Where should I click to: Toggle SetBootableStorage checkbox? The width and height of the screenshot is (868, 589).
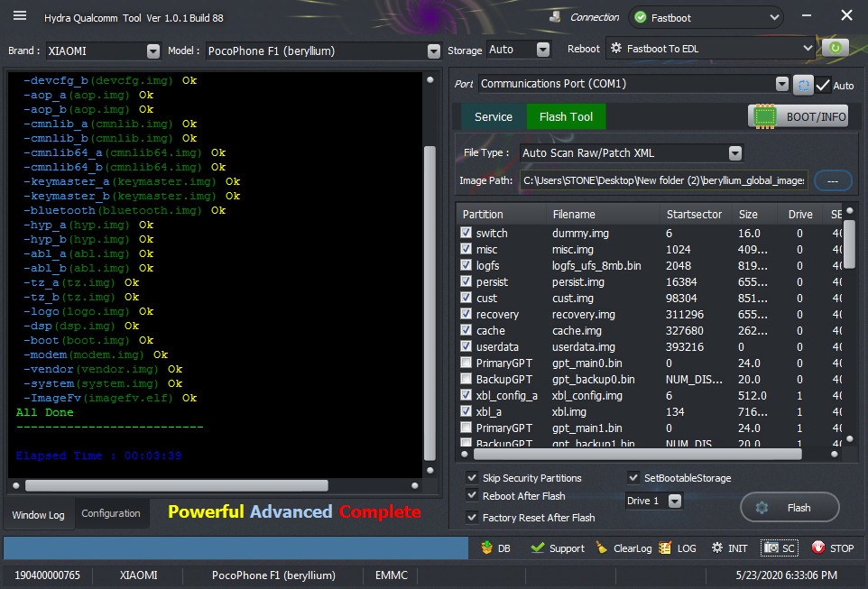(x=633, y=477)
